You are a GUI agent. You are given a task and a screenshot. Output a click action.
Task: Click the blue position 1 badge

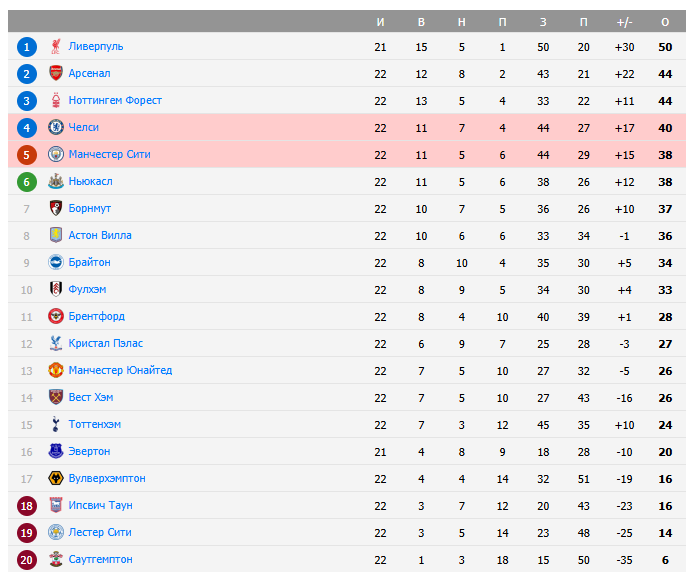pos(27,47)
